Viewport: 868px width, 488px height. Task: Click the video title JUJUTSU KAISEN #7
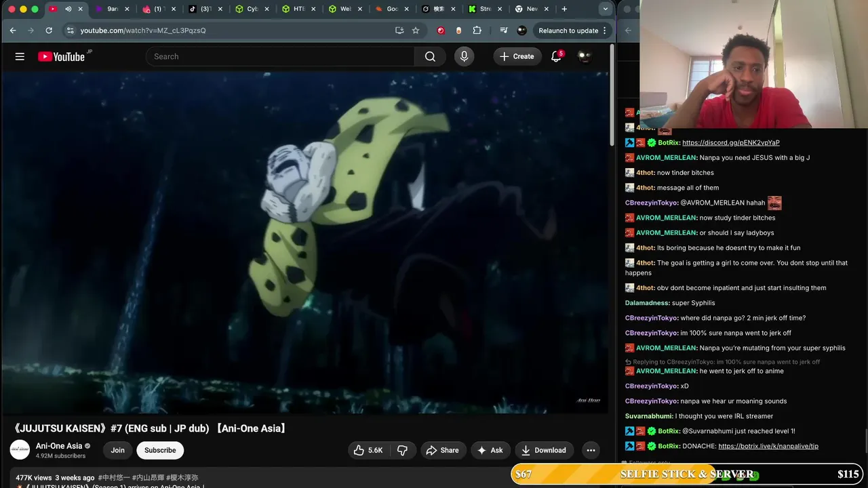pos(151,428)
